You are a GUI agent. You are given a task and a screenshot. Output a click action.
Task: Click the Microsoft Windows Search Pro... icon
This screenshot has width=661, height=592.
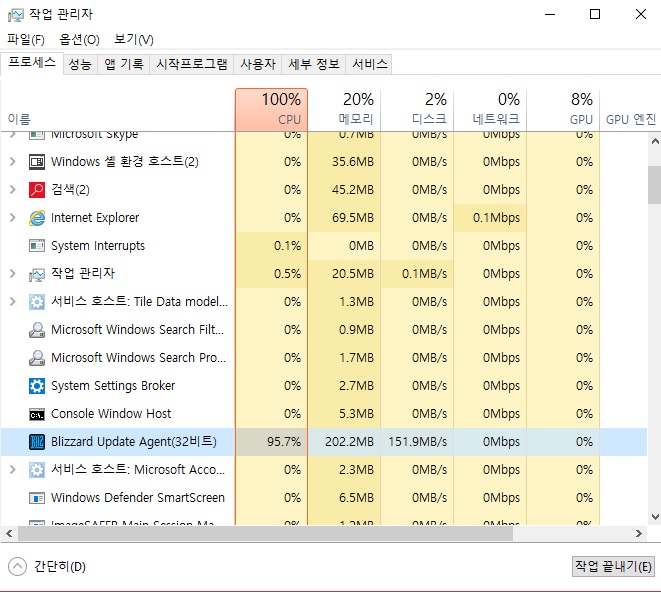pos(37,358)
